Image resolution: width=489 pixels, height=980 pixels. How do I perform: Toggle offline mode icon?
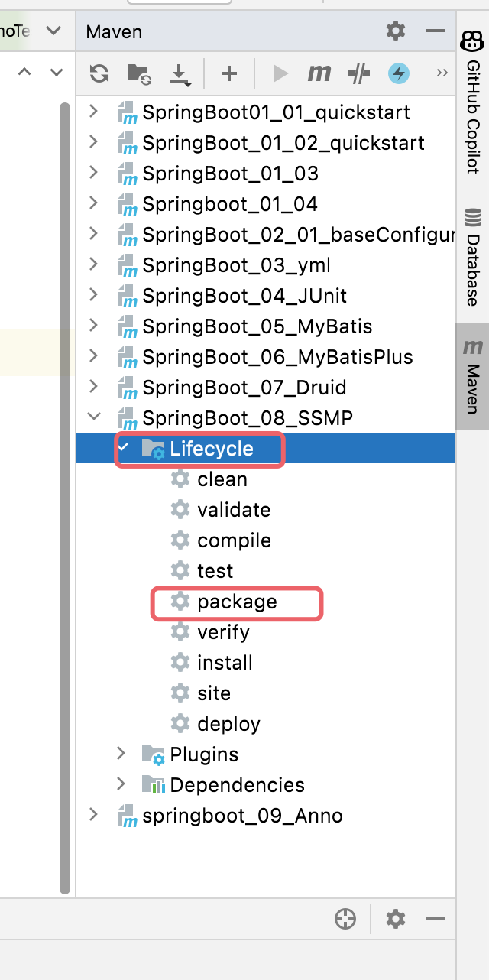358,73
